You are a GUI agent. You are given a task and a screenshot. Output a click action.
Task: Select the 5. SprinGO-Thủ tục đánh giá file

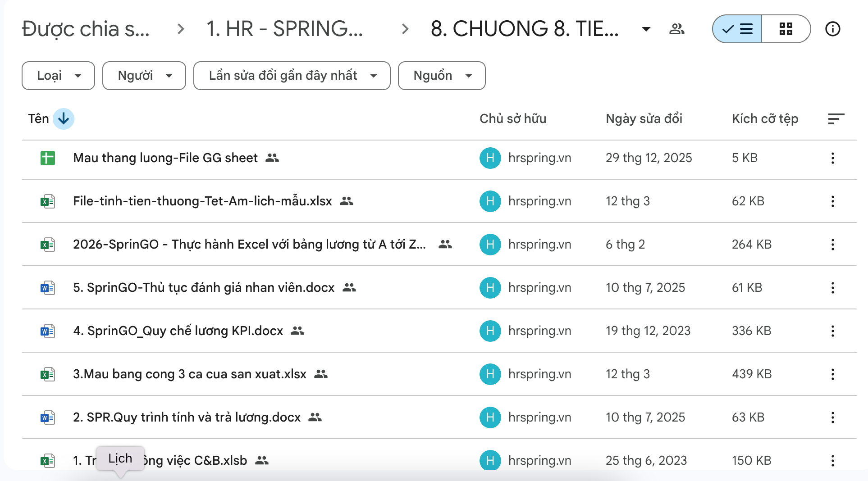point(204,288)
